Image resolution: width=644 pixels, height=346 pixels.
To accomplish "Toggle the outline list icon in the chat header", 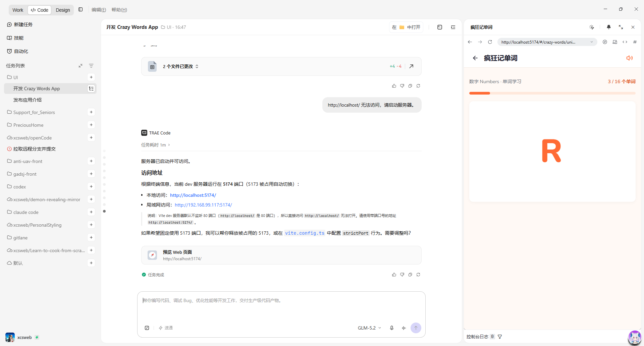I will coord(453,27).
